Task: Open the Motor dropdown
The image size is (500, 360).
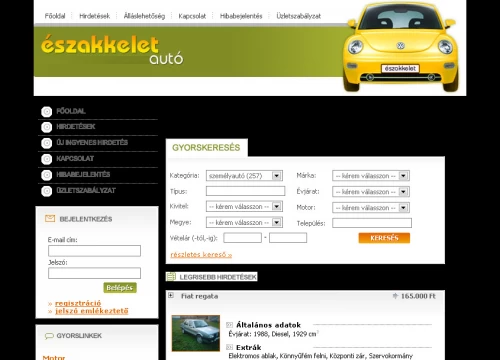Action: click(371, 208)
